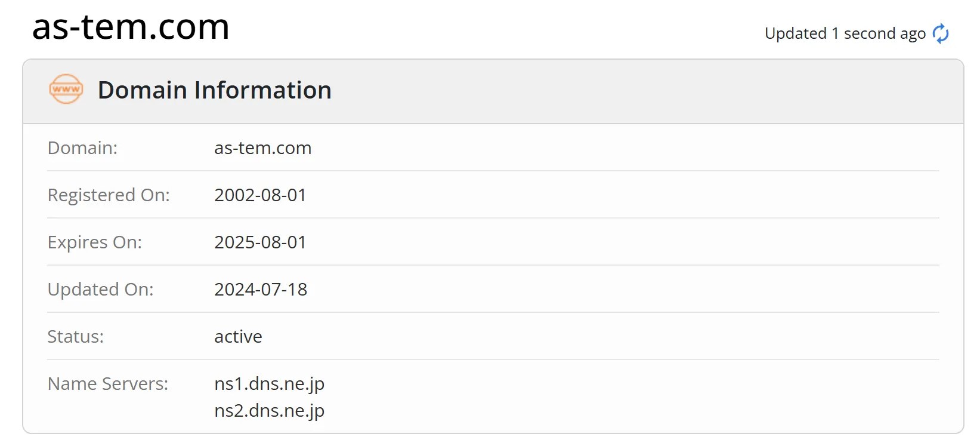The height and width of the screenshot is (446, 980).
Task: Click the Domain Information heading
Action: (x=215, y=90)
